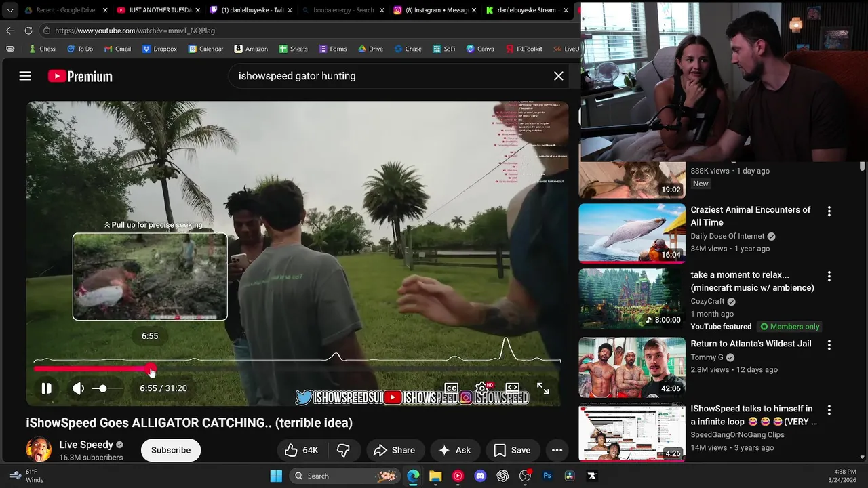Open the Minecraft music 8:00:00 thumbnail
Image resolution: width=868 pixels, height=488 pixels.
(632, 299)
